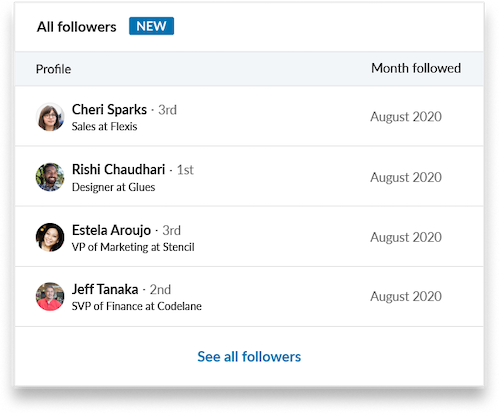Select Designer at Glues subtitle
Viewport: 500px width, 414px height.
pos(113,187)
